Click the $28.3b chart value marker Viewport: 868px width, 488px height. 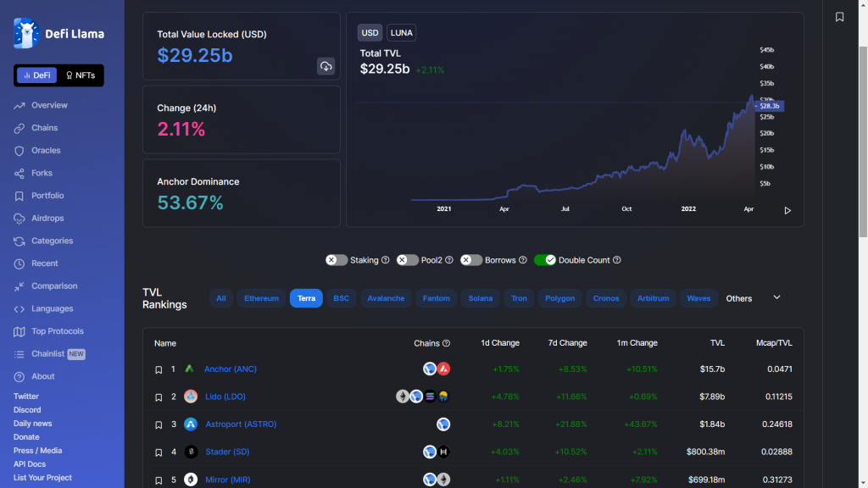pos(769,106)
